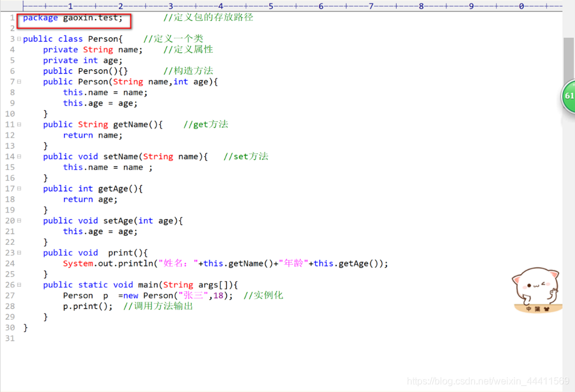Collapse the setName method fold marker
Viewport: 575px width, 392px height.
(x=19, y=157)
